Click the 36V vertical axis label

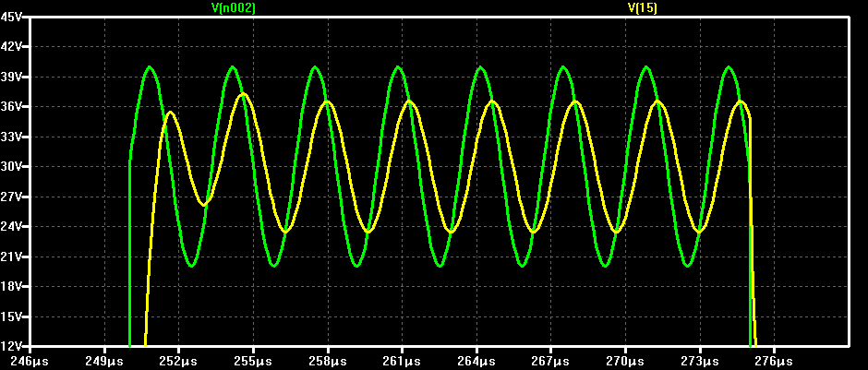(x=11, y=106)
